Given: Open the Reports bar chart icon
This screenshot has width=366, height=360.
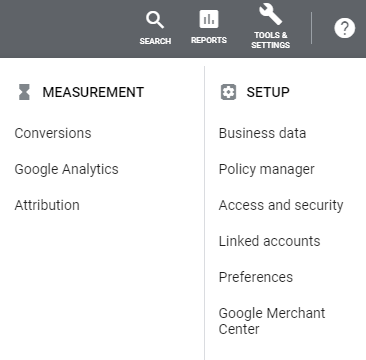Looking at the screenshot, I should 209,19.
